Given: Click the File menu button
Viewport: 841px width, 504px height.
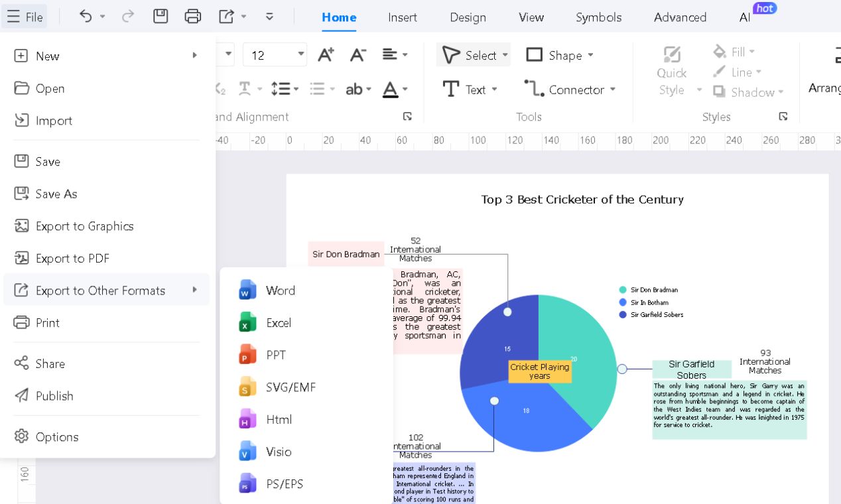Looking at the screenshot, I should click(25, 17).
